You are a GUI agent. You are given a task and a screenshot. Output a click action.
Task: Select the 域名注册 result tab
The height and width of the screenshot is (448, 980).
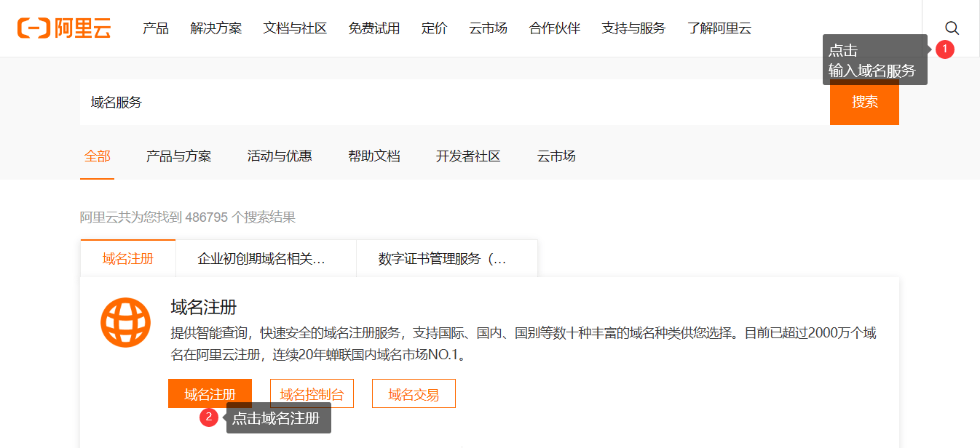(x=127, y=258)
